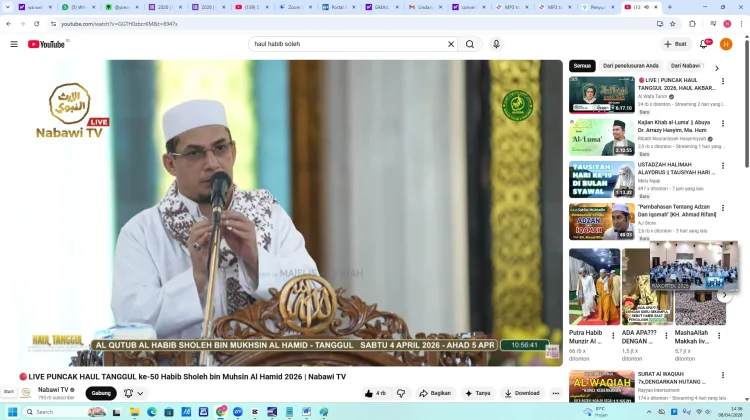Viewport: 750px width, 420px height.
Task: Go to YouTube home via logo
Action: [x=46, y=44]
